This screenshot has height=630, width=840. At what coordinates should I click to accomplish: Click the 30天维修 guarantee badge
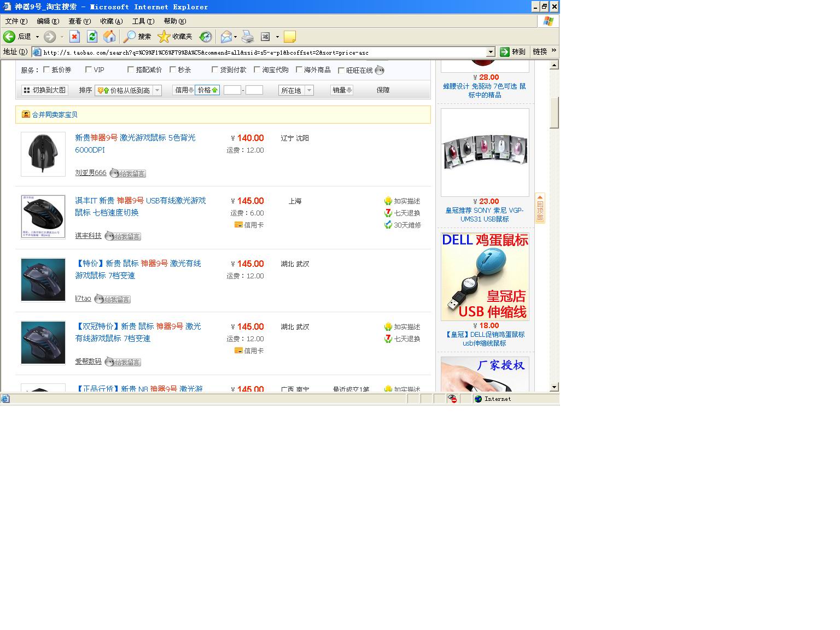[x=402, y=225]
